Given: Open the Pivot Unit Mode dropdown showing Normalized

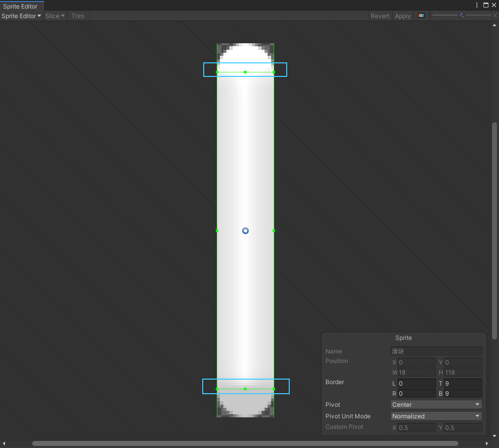Looking at the screenshot, I should (436, 416).
